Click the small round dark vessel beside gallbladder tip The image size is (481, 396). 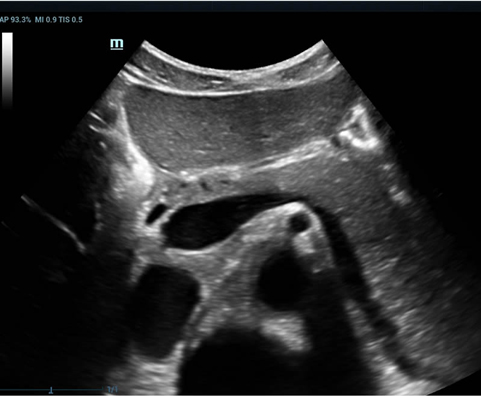point(298,223)
